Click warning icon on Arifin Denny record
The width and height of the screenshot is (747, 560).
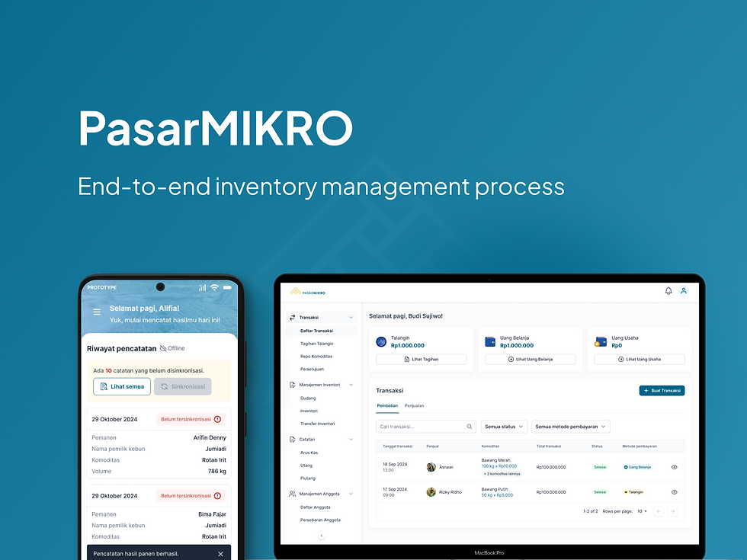218,419
